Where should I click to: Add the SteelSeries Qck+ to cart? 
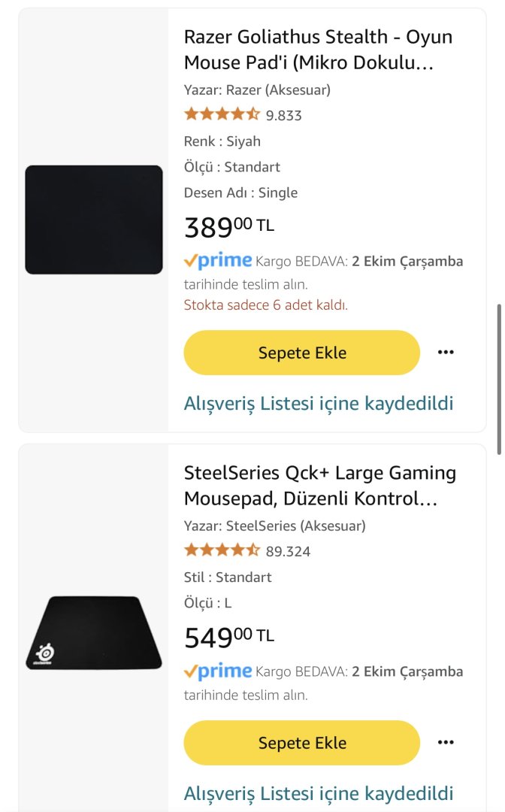pyautogui.click(x=301, y=743)
